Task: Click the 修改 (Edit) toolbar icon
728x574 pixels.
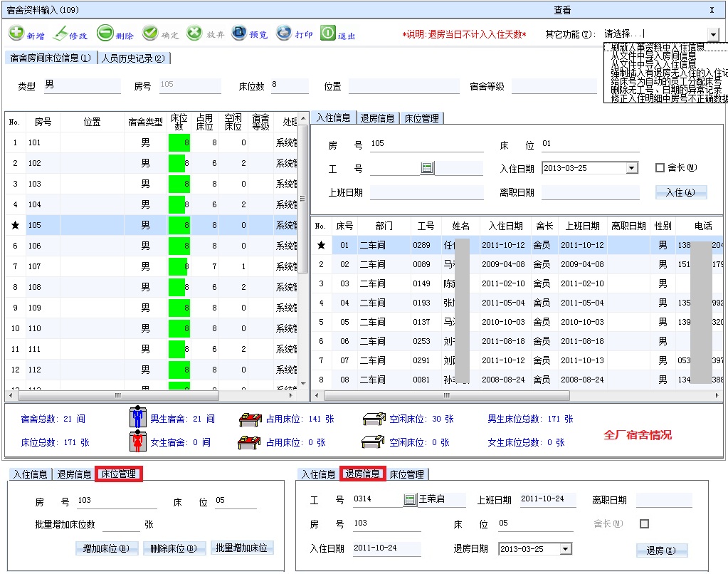Action: [x=61, y=33]
